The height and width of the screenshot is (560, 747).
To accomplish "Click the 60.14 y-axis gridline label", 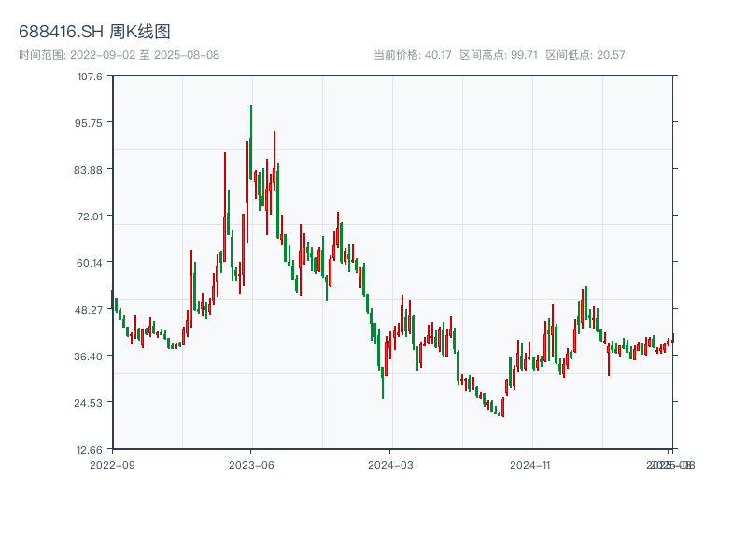I will (92, 262).
